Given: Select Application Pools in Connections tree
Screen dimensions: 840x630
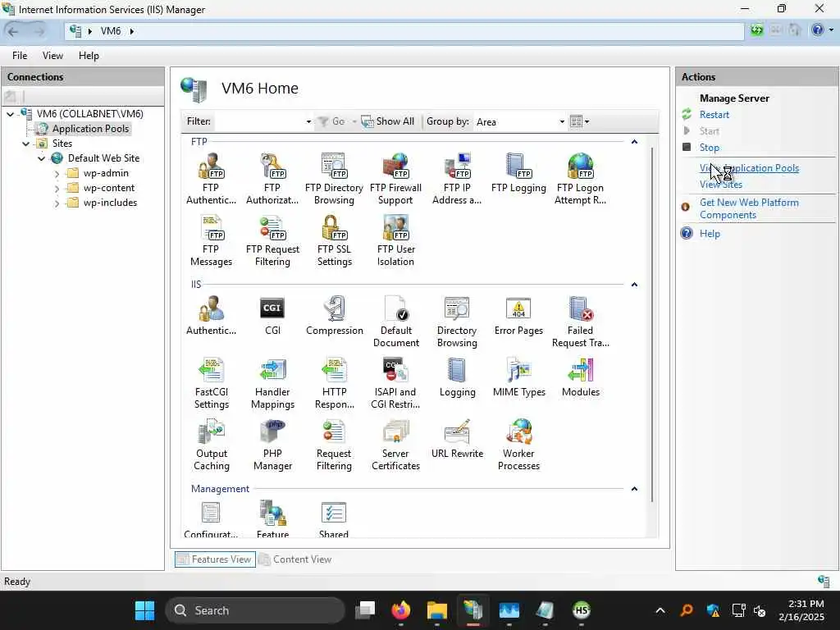Looking at the screenshot, I should point(90,129).
